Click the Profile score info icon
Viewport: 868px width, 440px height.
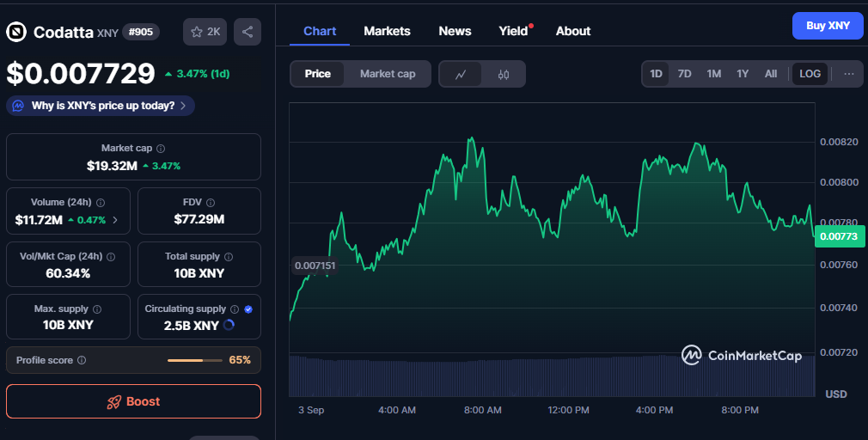tap(82, 360)
